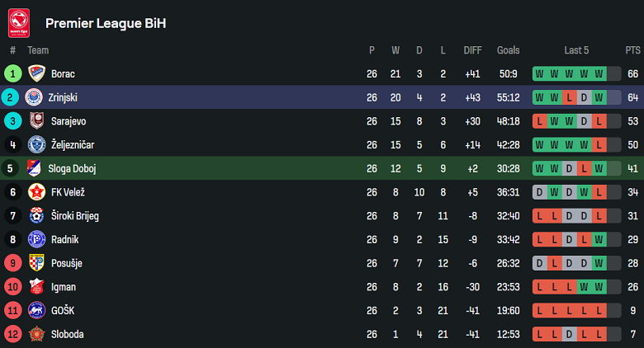This screenshot has width=644, height=348.
Task: Click the Borac club crest
Action: coord(36,73)
